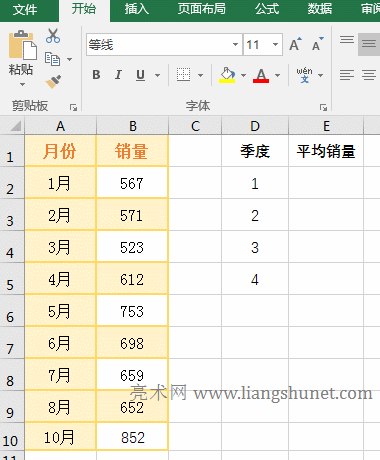Select top align icon
This screenshot has height=460, width=380.
(347, 40)
